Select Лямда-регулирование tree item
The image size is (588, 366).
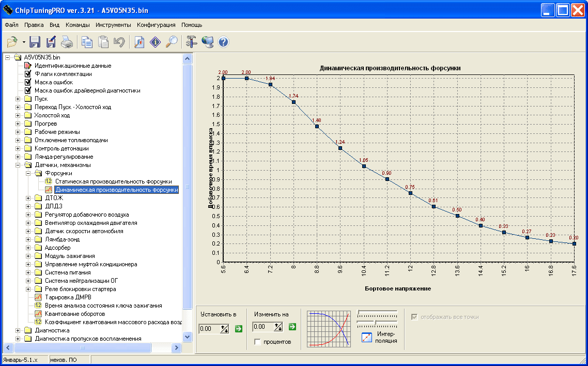64,156
